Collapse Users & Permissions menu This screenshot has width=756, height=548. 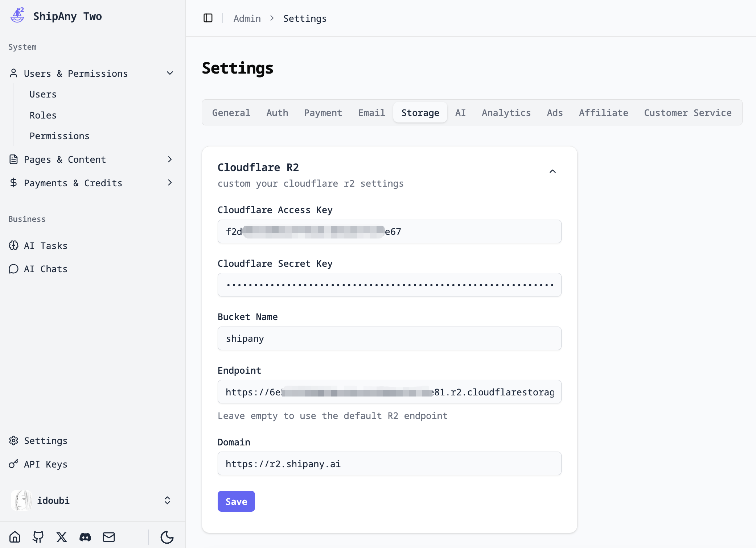click(169, 73)
